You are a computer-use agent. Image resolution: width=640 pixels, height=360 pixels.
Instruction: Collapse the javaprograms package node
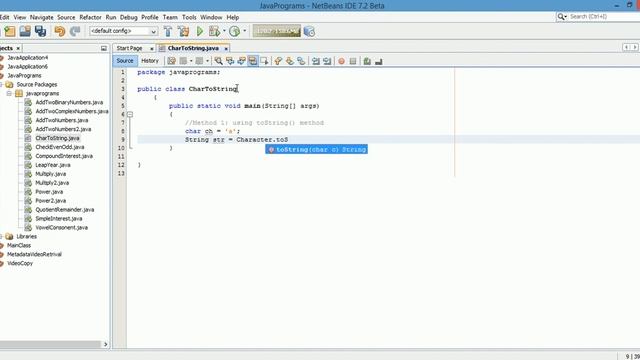[x=9, y=93]
